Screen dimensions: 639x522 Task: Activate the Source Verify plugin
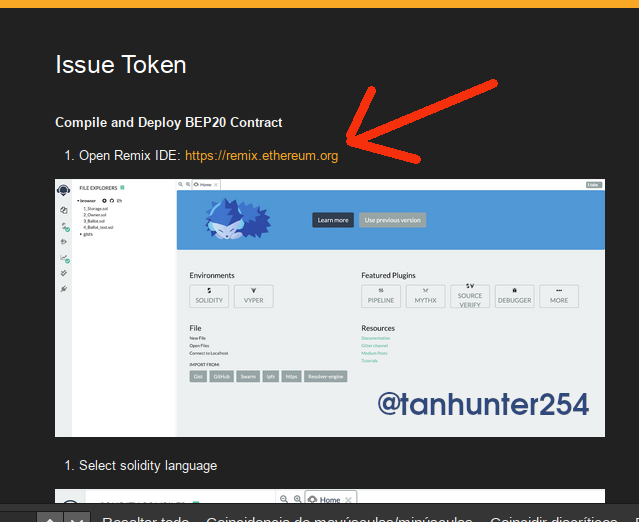point(470,296)
